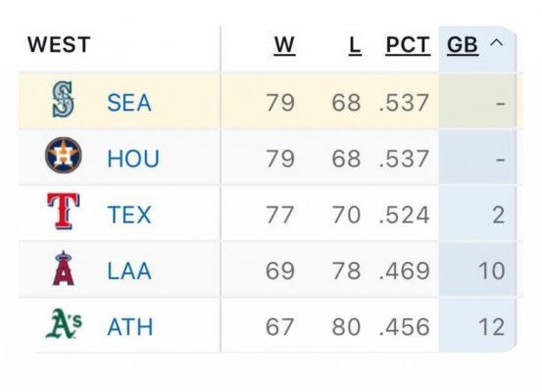Click the Los Angeles Angels logo

pos(64,269)
